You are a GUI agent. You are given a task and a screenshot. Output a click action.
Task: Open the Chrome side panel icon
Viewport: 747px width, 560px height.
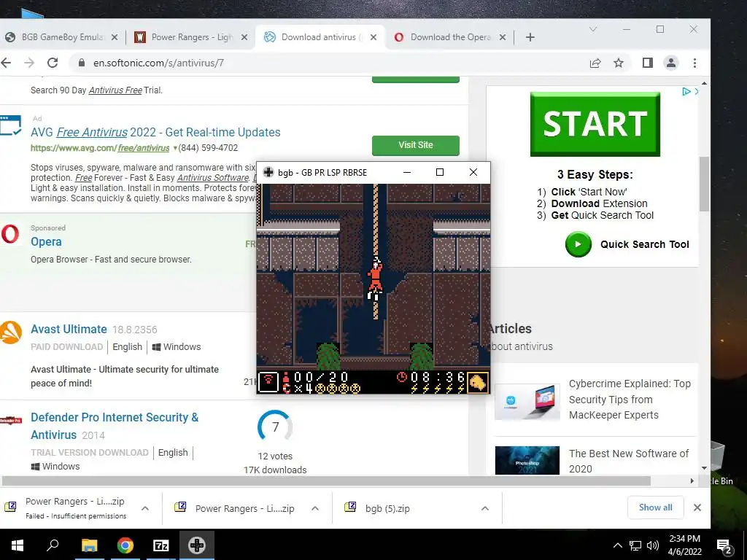click(648, 63)
